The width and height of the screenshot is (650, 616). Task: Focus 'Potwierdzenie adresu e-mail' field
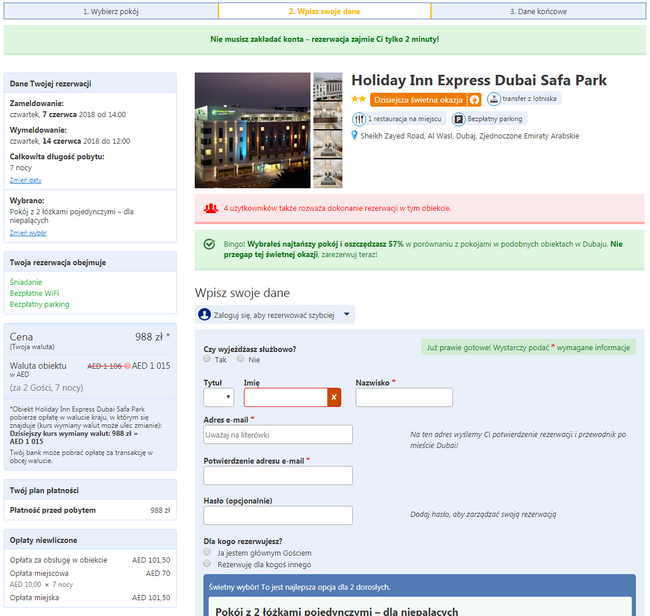278,475
